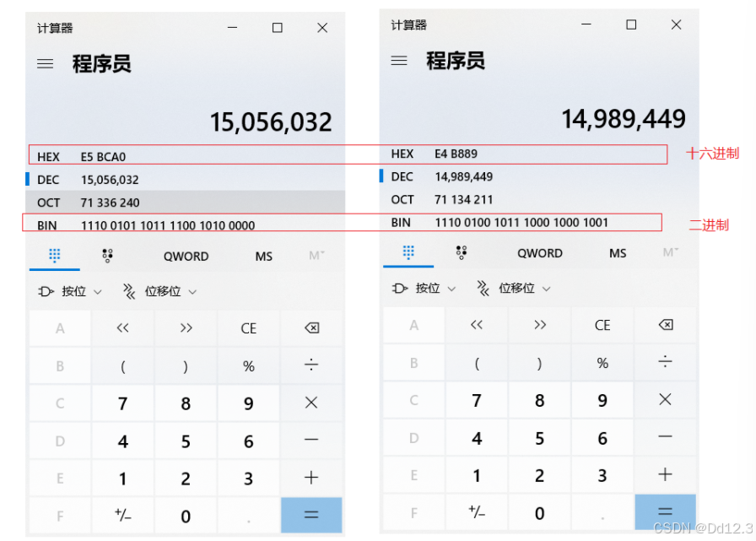This screenshot has width=756, height=541.
Task: Select BIN base in left calculator
Action: [185, 225]
